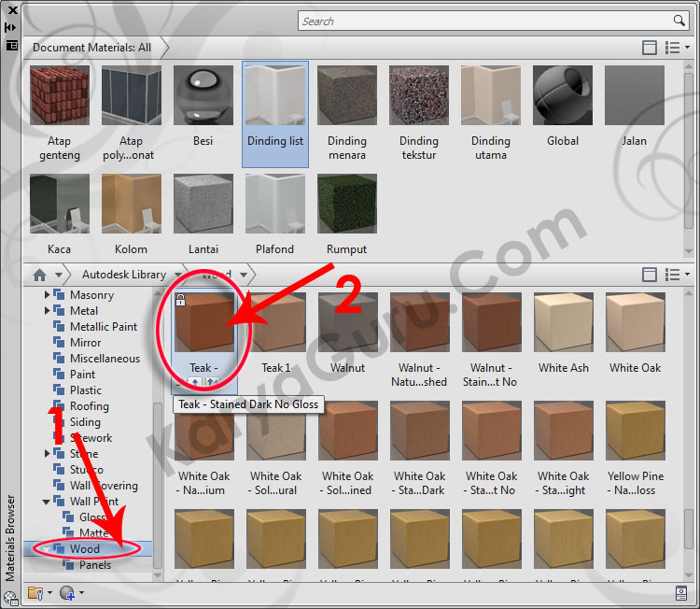Screen dimensions: 700x609
Task: Select the Panels subcategory under Wood
Action: tap(94, 565)
